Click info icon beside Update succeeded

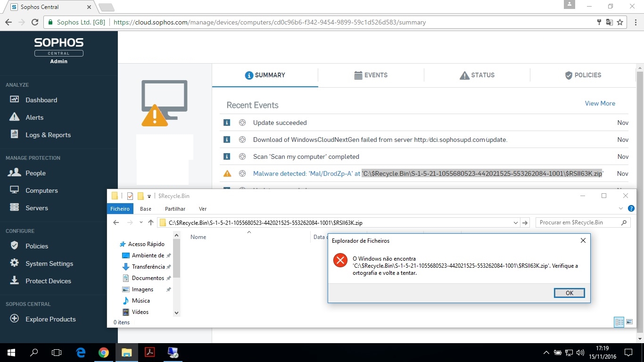point(227,123)
